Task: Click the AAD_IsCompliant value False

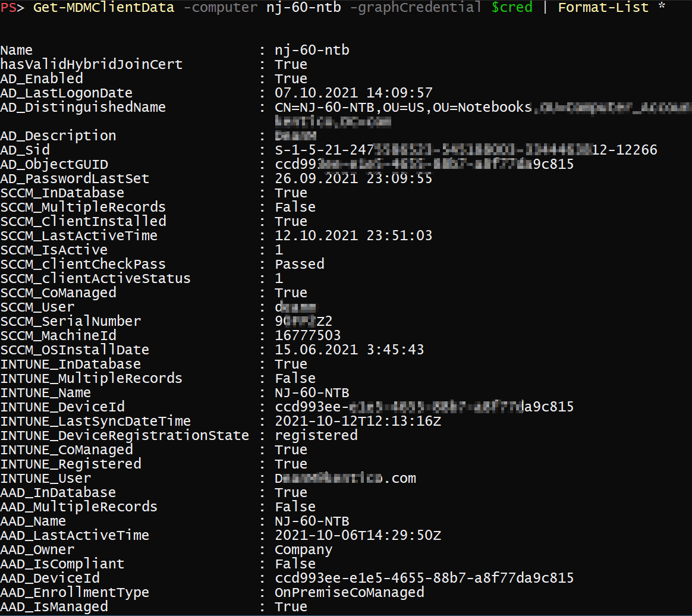Action: (x=295, y=564)
